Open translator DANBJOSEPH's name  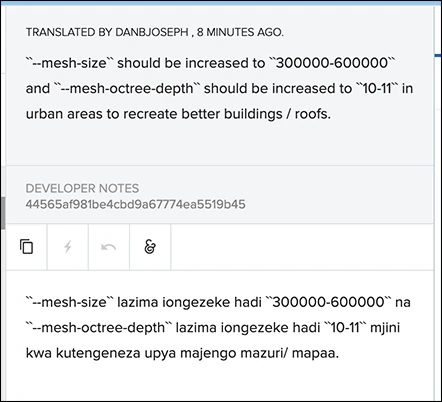coord(152,32)
